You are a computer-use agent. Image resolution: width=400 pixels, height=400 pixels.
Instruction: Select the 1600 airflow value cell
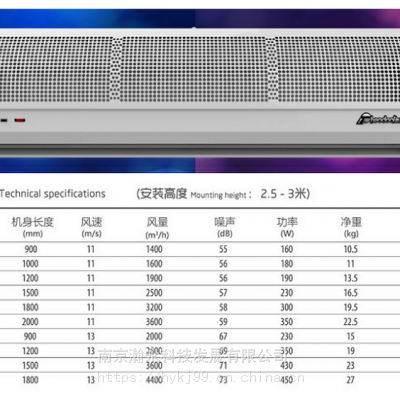tap(154, 264)
